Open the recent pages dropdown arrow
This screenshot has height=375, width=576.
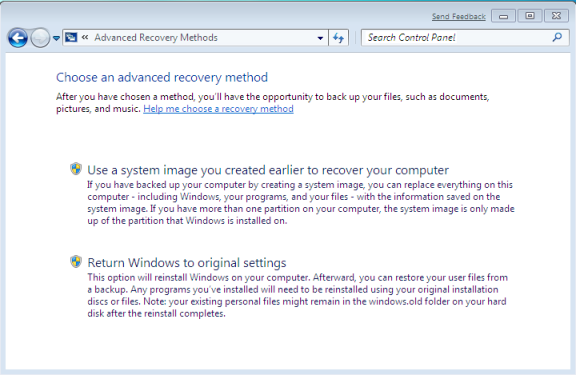click(56, 38)
